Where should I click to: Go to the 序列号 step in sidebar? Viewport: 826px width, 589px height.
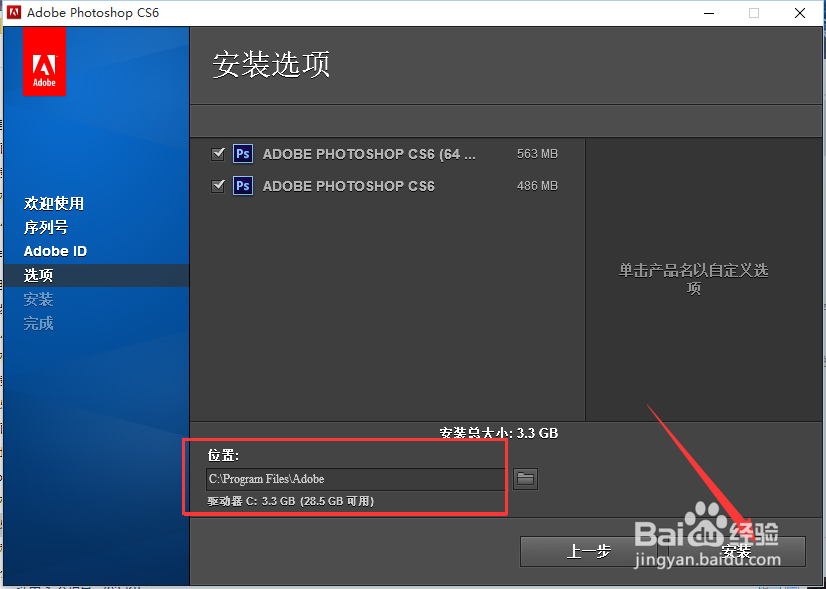click(46, 227)
